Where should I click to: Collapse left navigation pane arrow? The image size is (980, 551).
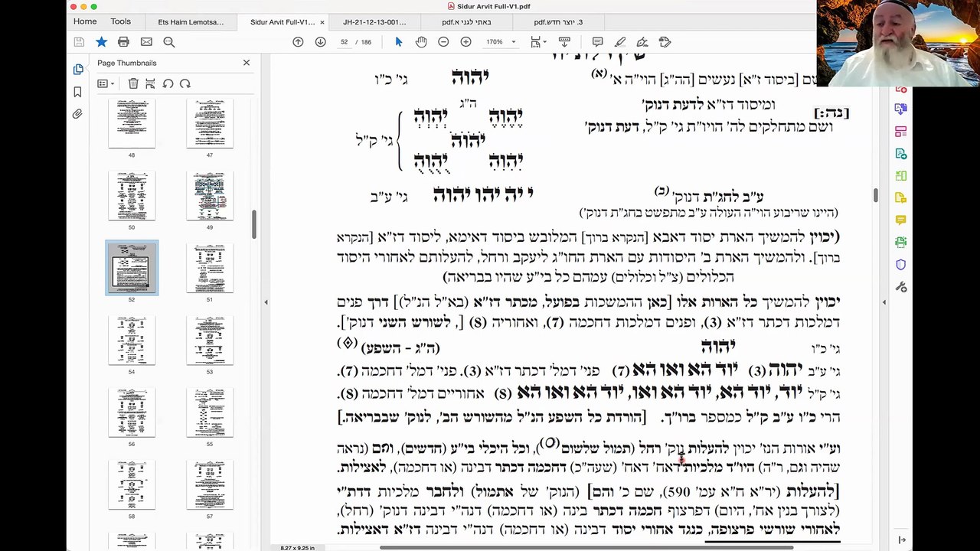point(266,302)
